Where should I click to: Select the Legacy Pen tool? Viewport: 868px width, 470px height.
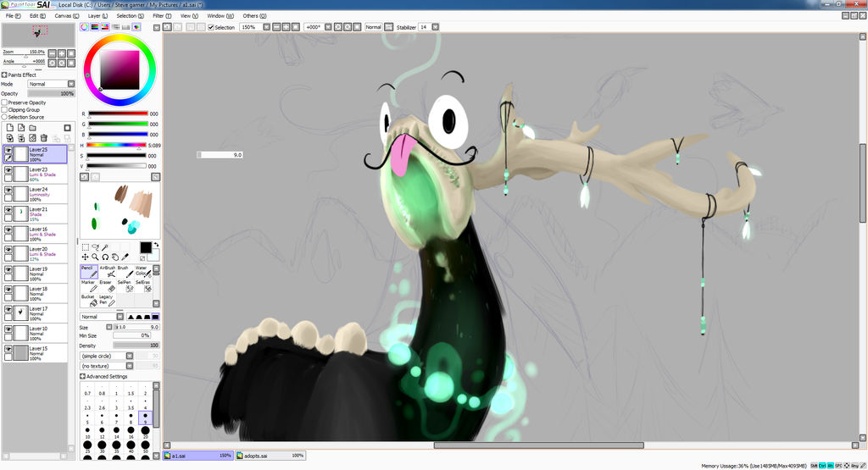tap(108, 301)
